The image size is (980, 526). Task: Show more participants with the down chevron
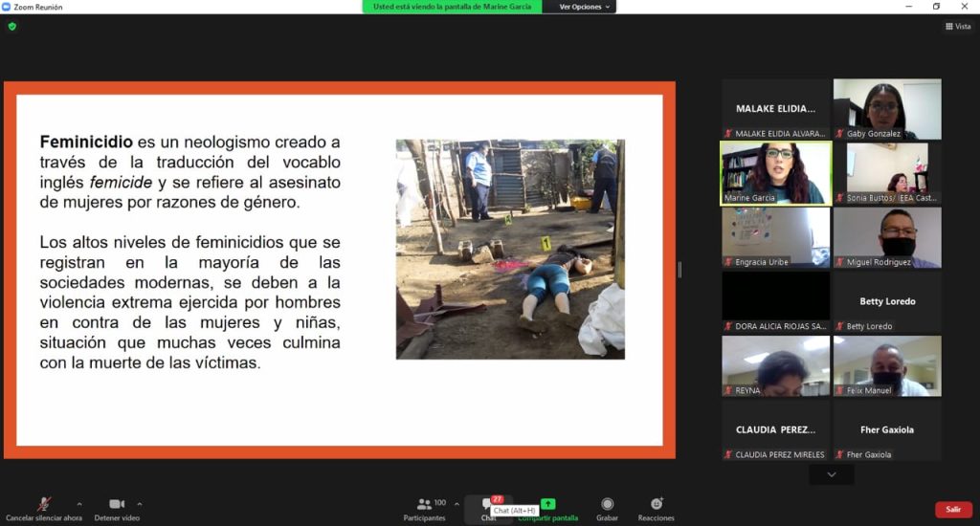(831, 474)
